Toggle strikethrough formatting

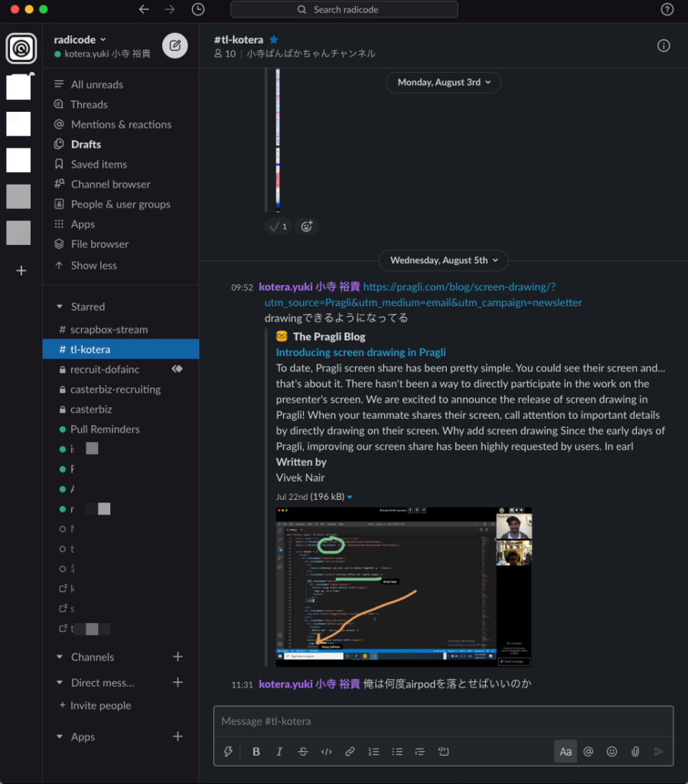[303, 752]
